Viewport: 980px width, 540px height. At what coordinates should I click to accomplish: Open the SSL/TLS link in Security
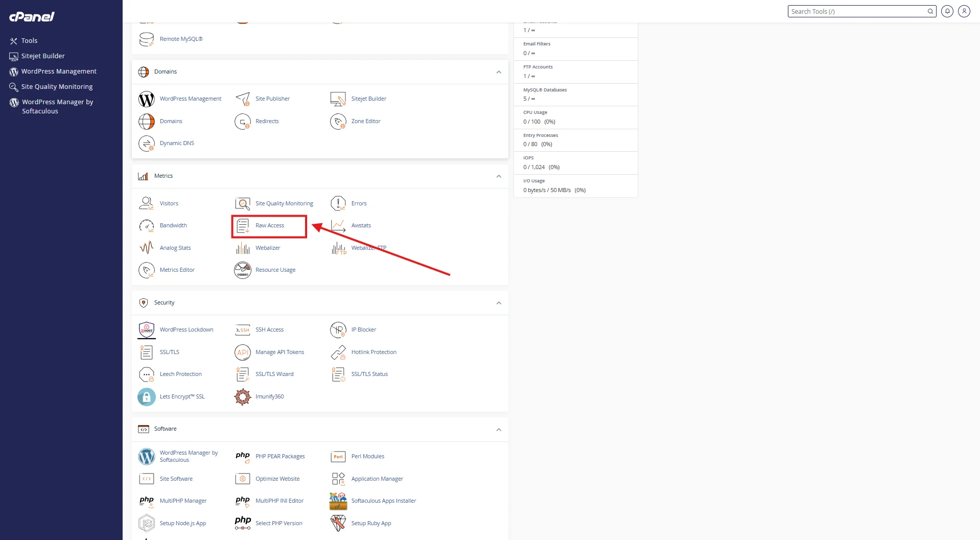click(x=170, y=352)
